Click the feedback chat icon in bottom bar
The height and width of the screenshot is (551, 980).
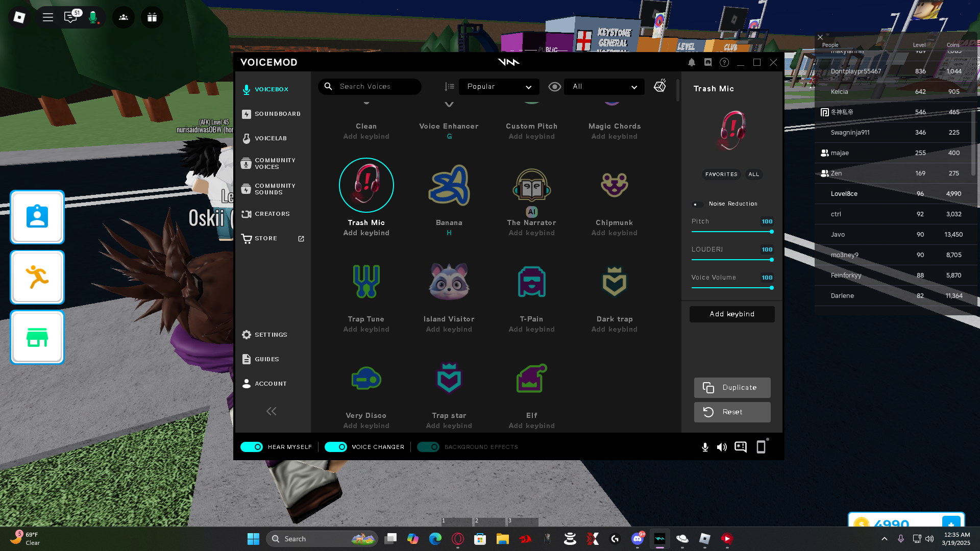(741, 447)
